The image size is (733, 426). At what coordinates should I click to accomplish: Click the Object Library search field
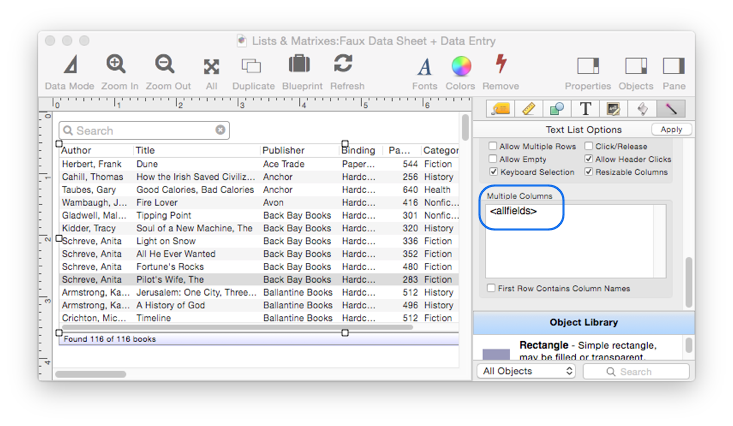coord(636,371)
